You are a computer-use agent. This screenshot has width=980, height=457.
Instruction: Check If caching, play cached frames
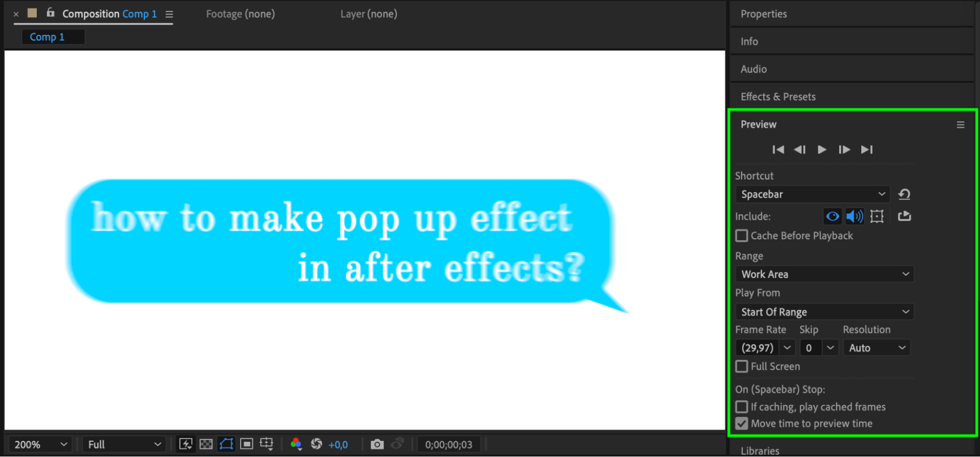(x=742, y=407)
